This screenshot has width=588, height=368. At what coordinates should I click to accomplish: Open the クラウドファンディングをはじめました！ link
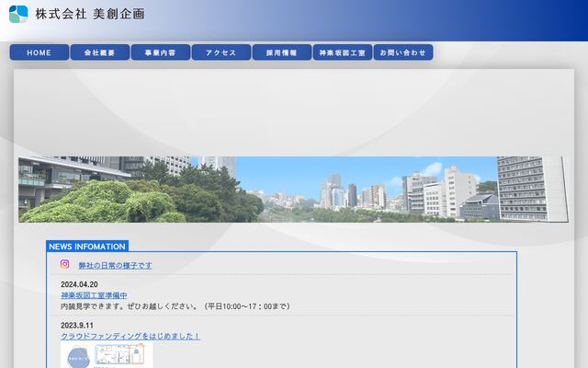(130, 336)
